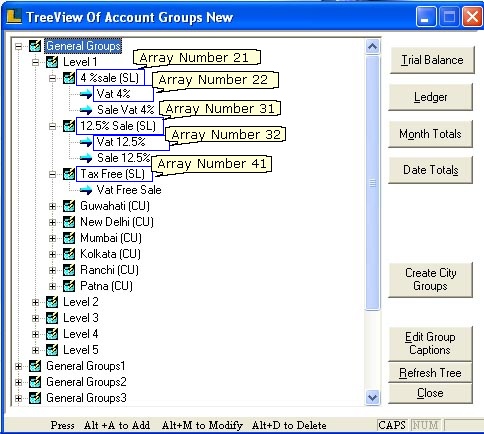
Task: Open the Trial Balance report
Action: point(432,60)
